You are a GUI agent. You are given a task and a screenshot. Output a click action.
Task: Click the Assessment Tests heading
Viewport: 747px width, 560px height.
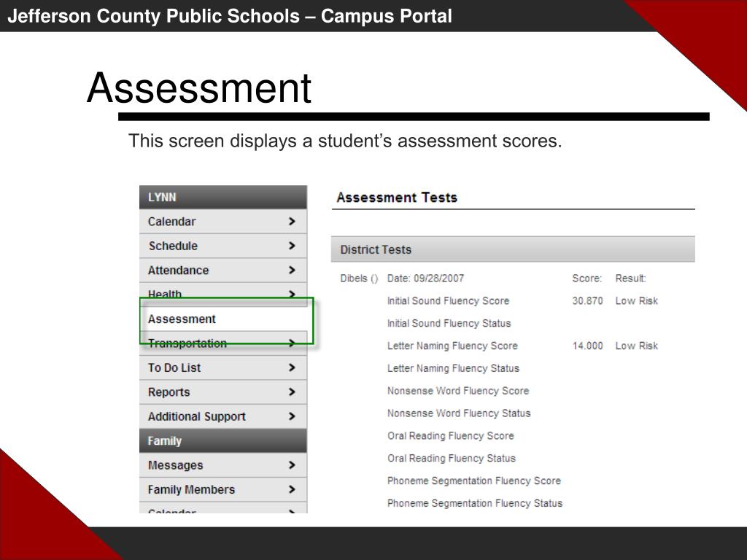click(397, 197)
